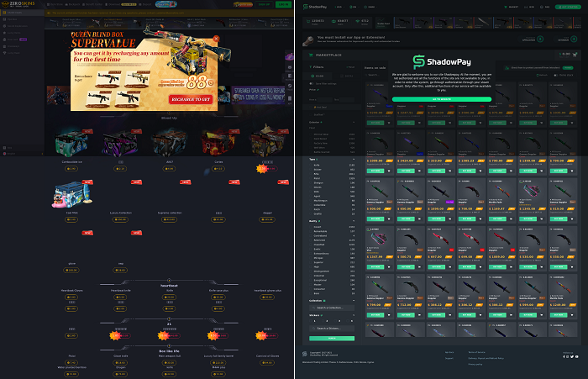Screen dimensions: 588x379
Task: Check the Minimal Wear checkbox
Action: 311,134
